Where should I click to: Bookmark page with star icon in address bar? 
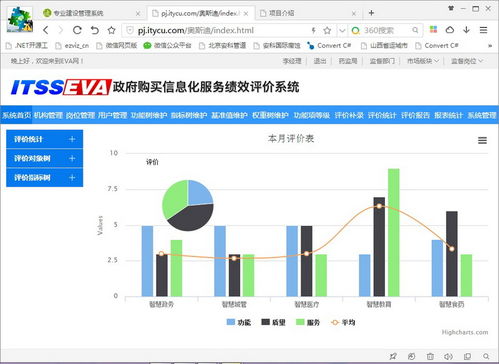[327, 31]
